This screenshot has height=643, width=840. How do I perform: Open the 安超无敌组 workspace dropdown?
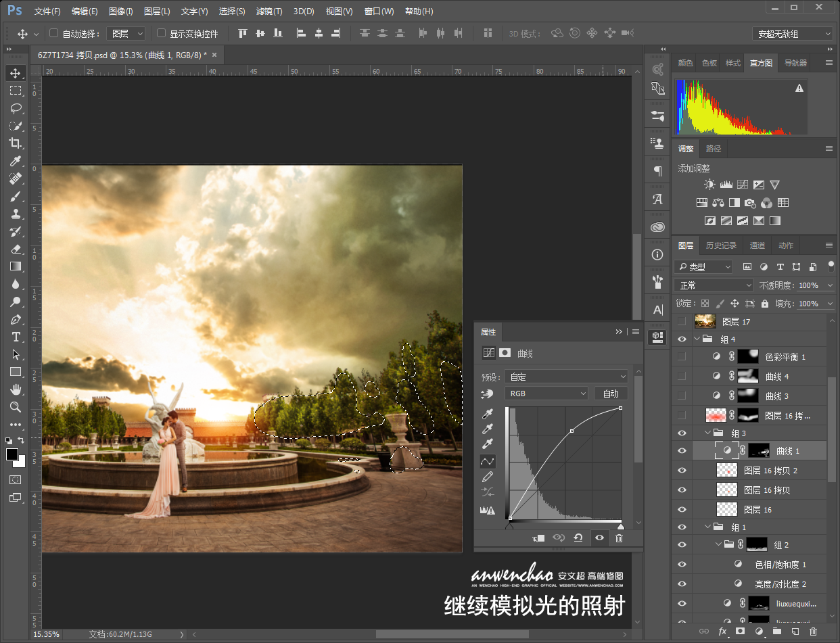[x=793, y=33]
